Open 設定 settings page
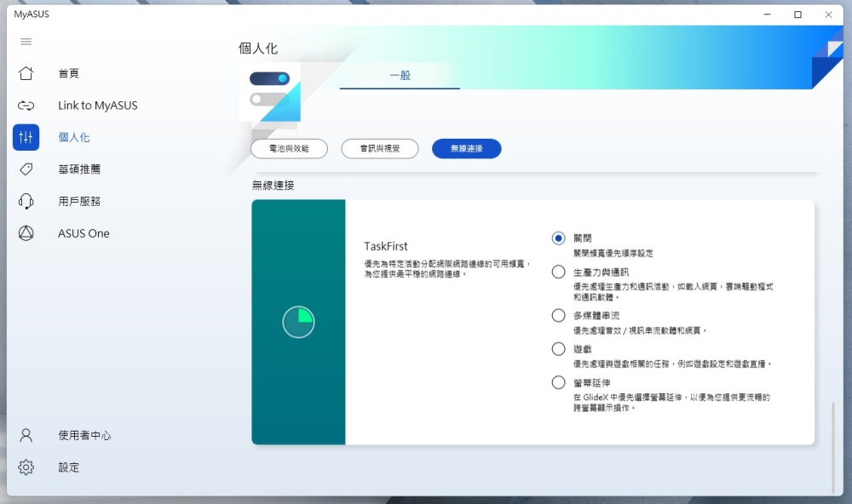The width and height of the screenshot is (852, 504). coord(68,467)
